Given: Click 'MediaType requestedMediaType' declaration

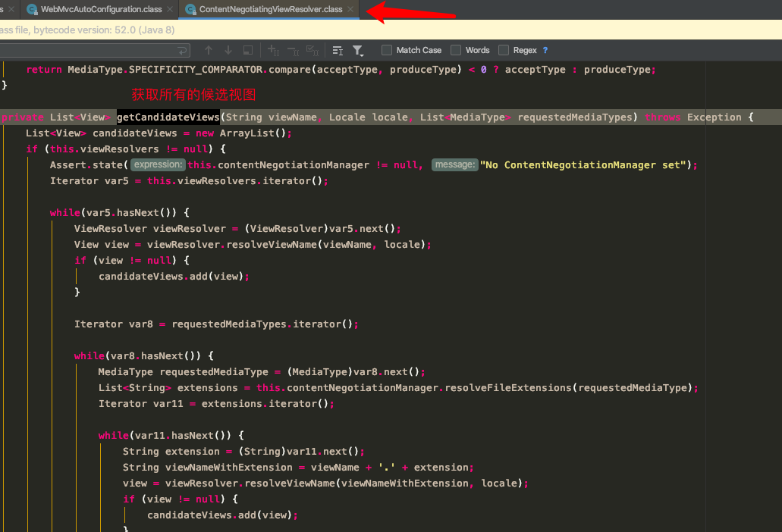Looking at the screenshot, I should (183, 371).
